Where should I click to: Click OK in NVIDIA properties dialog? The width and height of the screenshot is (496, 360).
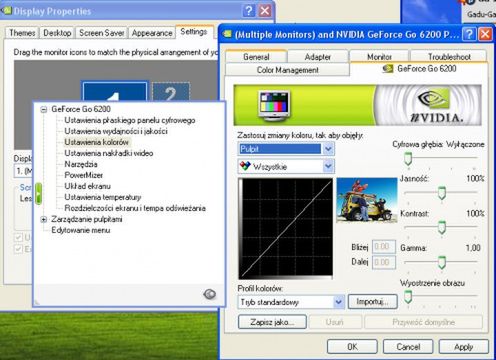coord(352,347)
